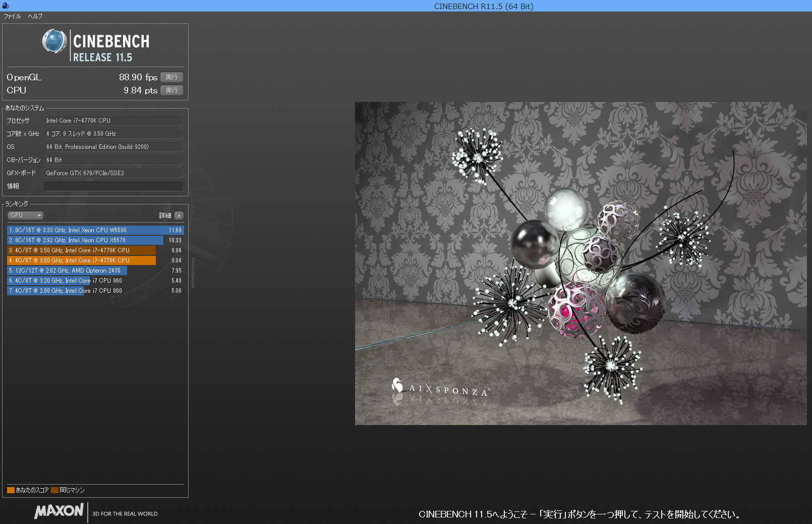Click the 同じマシン brown legend swatch
The height and width of the screenshot is (524, 812).
[x=54, y=490]
